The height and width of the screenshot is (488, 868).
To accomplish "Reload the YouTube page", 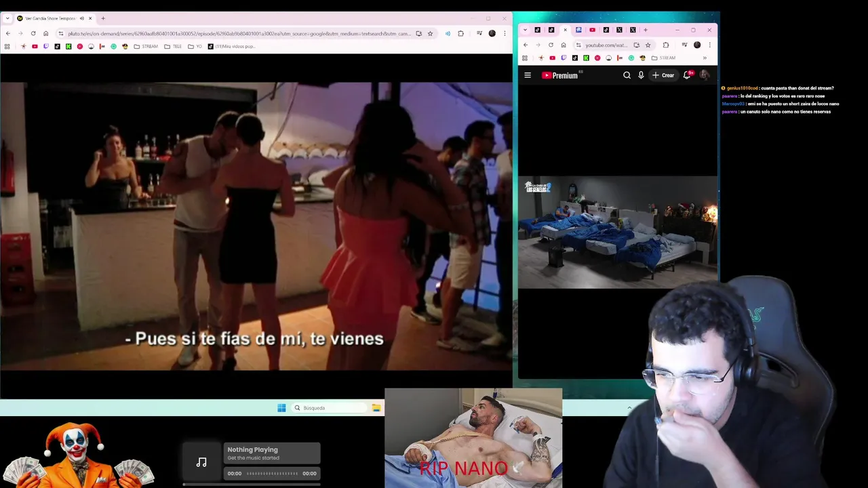I will (551, 45).
